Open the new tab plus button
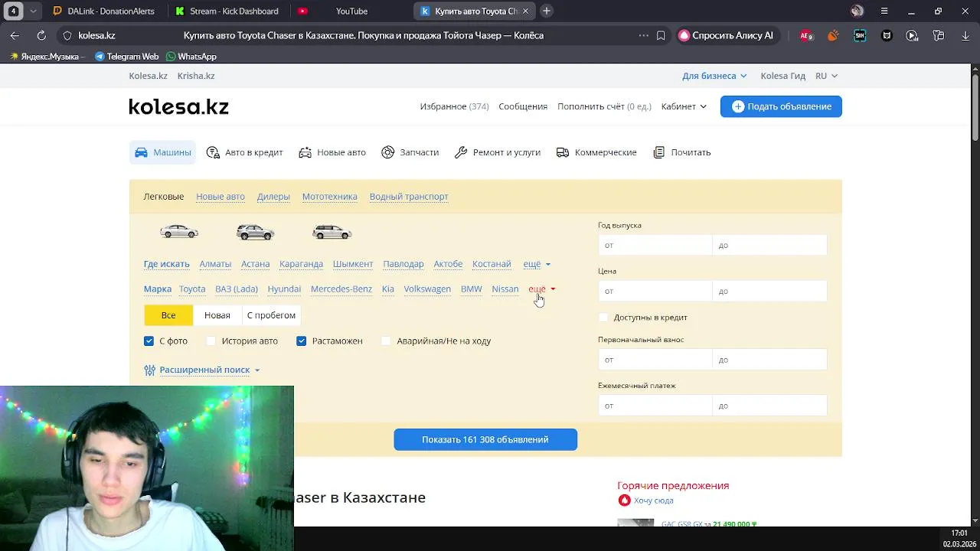 (x=547, y=11)
